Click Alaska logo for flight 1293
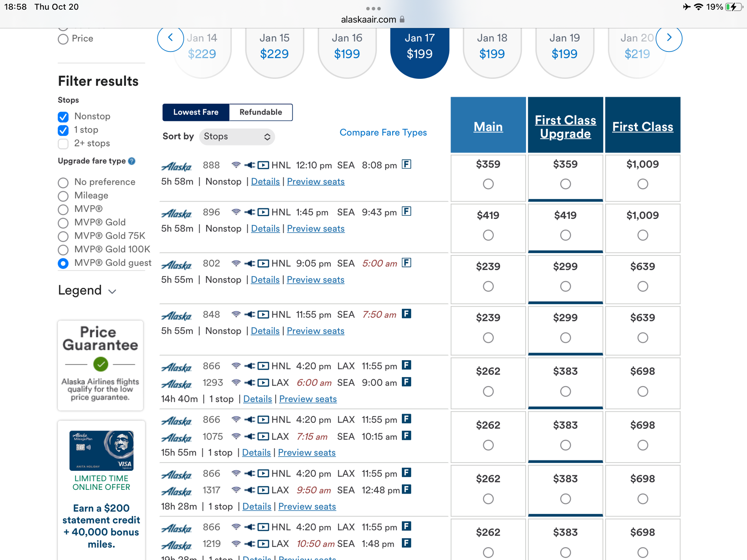Screen dimensions: 747x560 click(177, 384)
